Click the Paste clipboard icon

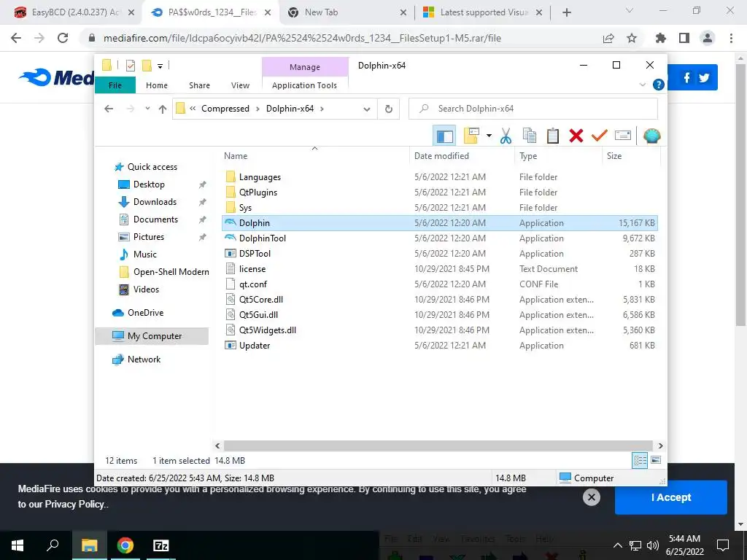tap(553, 136)
